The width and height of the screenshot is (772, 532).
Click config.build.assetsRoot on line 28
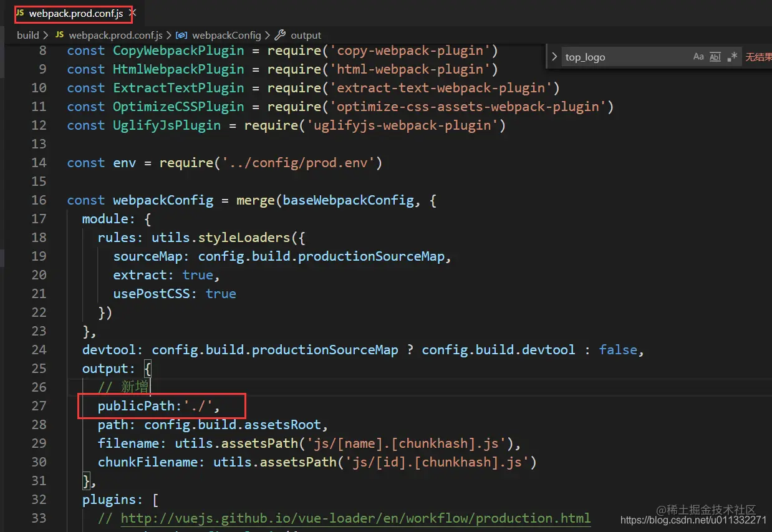coord(232,425)
